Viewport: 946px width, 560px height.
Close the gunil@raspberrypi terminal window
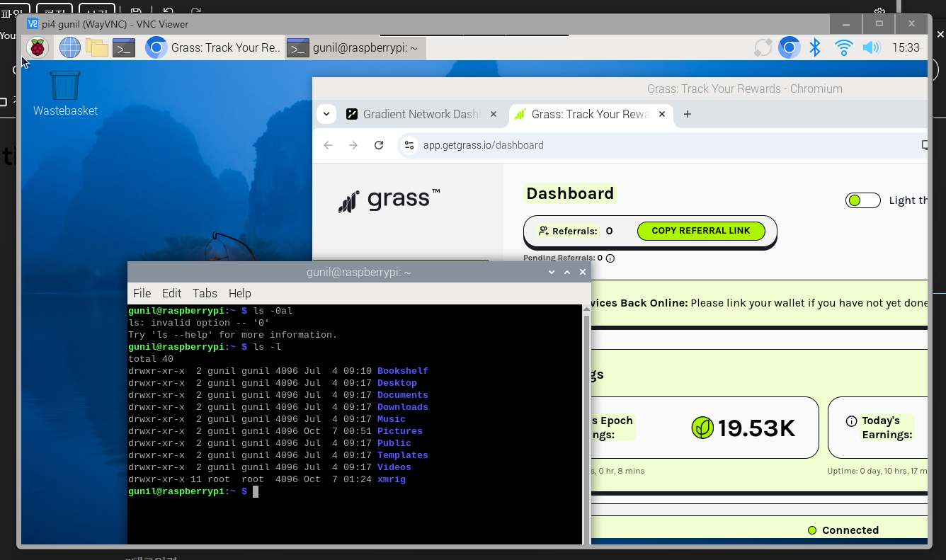583,272
